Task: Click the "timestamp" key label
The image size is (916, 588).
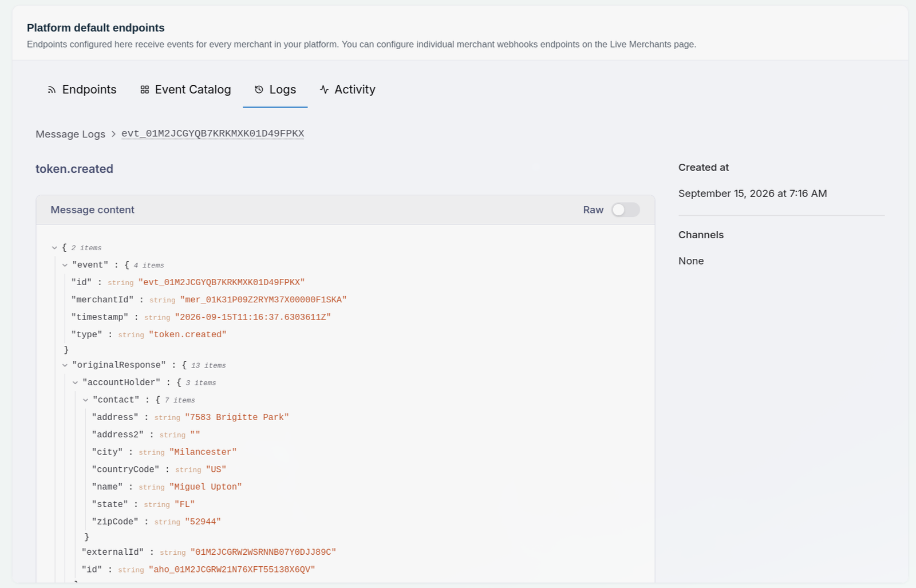Action: (x=100, y=317)
